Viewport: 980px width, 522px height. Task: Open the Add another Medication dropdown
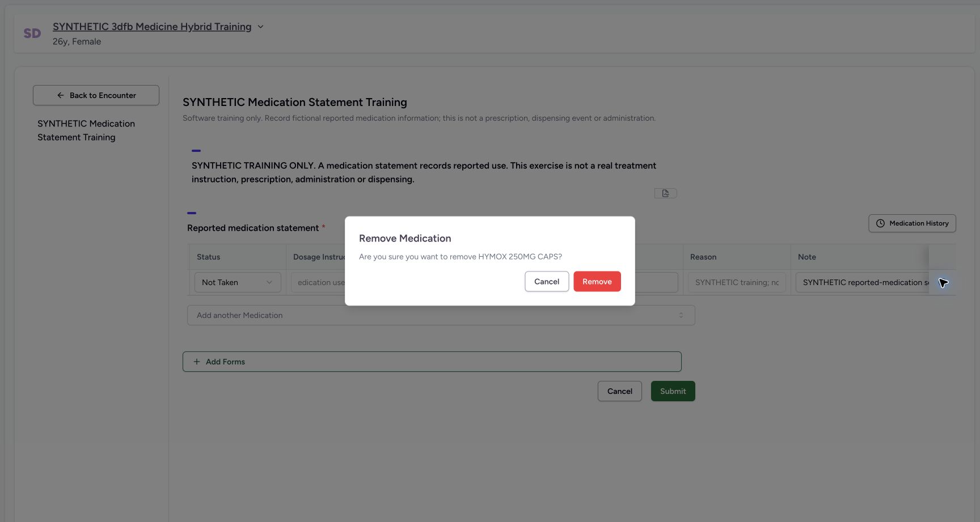coord(441,315)
